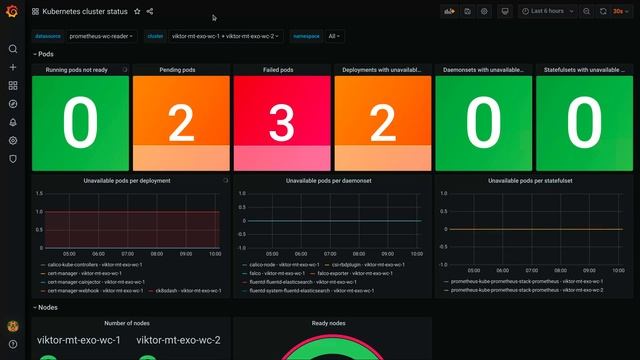Open Failed pods panel title menu
Screen dimensions: 640x360
(278, 70)
